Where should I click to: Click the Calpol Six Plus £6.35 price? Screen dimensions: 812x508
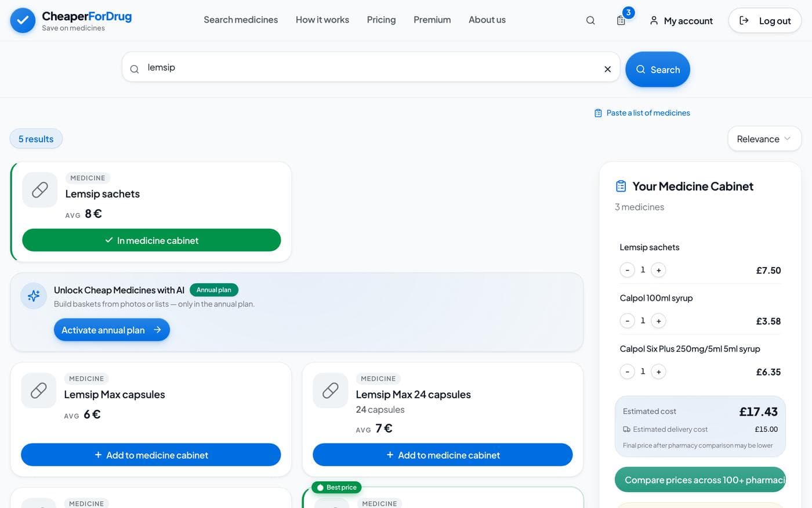(x=768, y=372)
